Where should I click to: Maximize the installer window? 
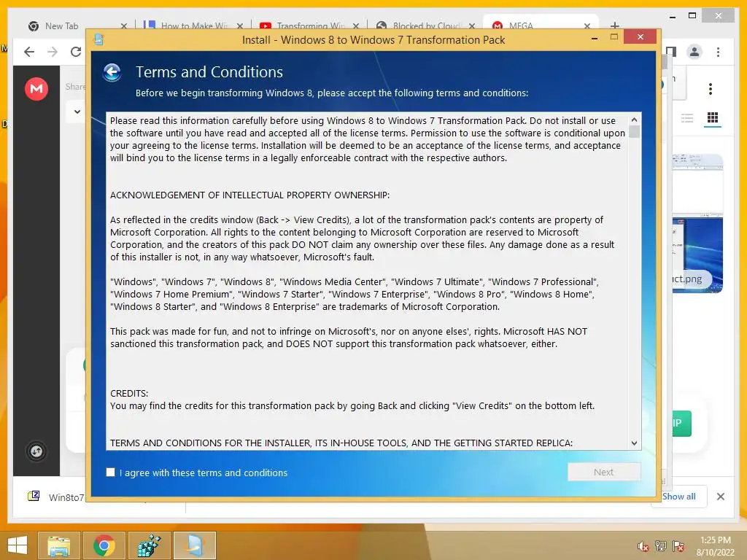(614, 37)
